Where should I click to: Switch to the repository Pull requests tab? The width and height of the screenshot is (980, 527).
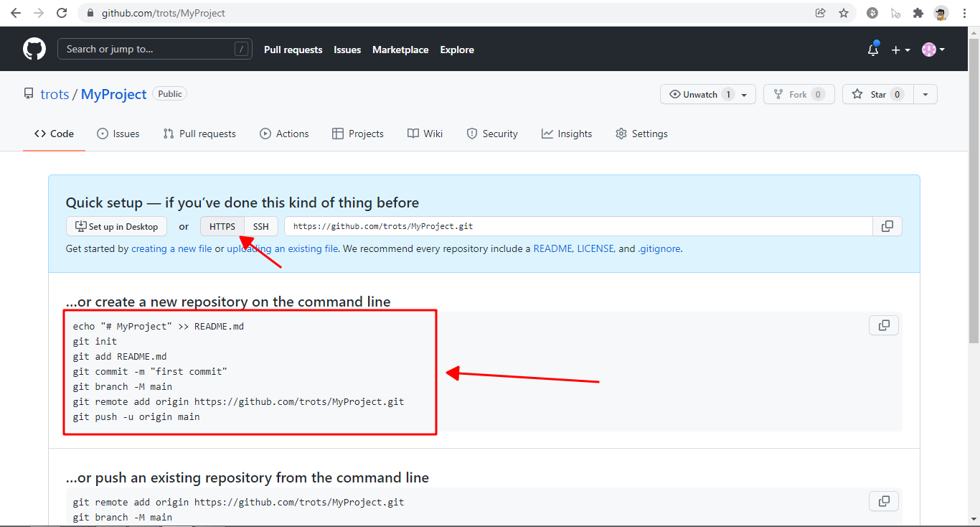199,134
